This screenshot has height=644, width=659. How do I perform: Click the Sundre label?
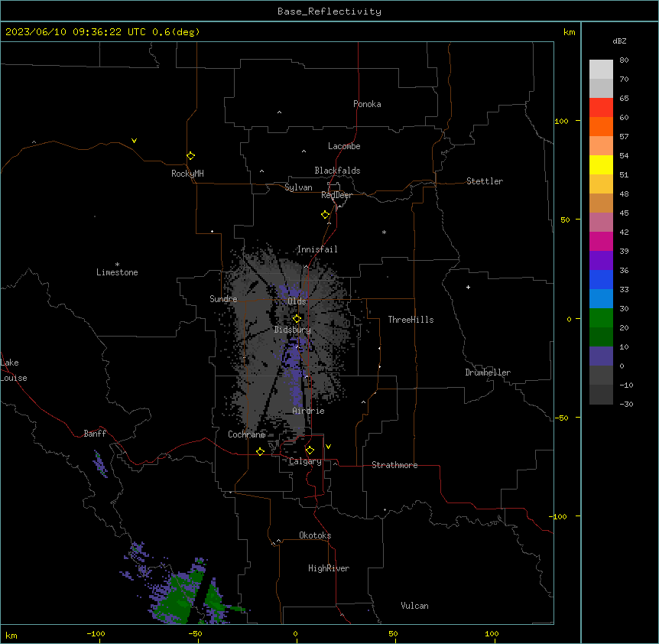[x=223, y=299]
